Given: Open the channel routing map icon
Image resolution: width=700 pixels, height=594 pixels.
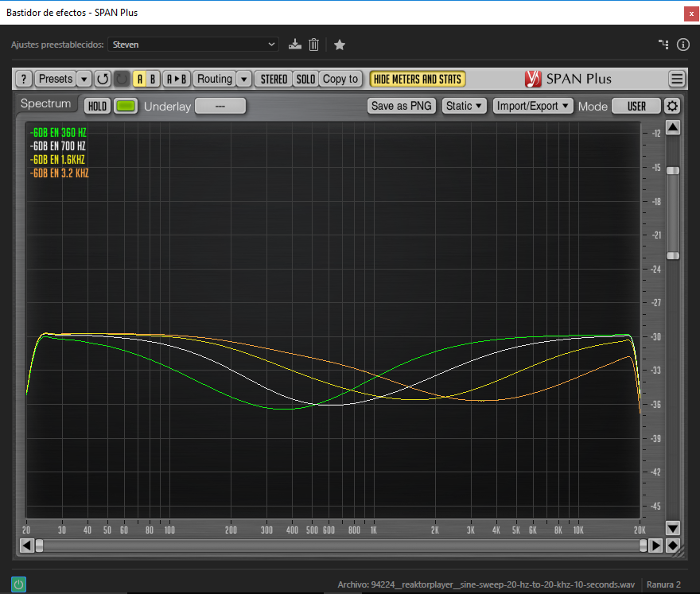Looking at the screenshot, I should pyautogui.click(x=663, y=45).
